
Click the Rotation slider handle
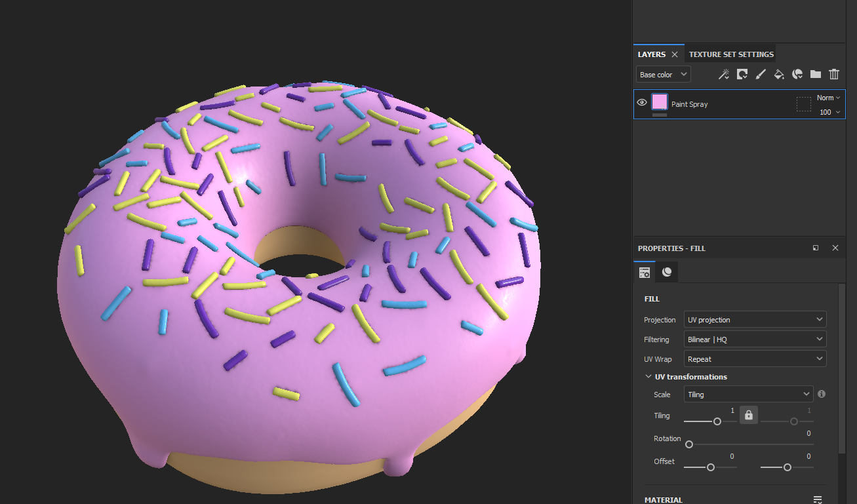click(689, 444)
